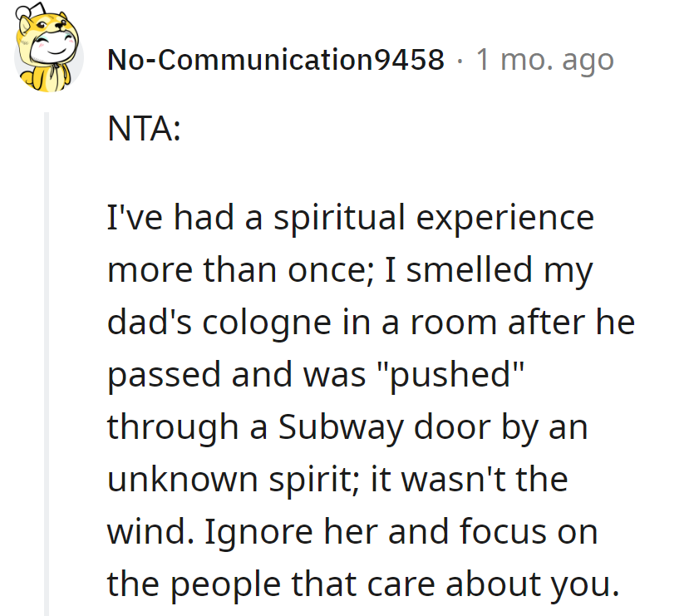Screen dimensions: 689x616
Task: Click the word "Ignore" in the comment
Action: click(x=258, y=533)
